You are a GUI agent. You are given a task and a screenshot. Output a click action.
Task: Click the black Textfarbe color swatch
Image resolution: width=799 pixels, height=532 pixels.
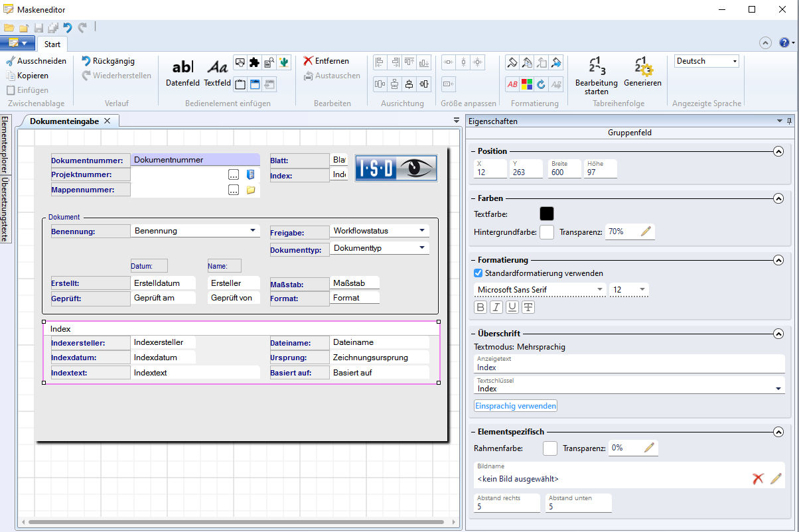547,214
